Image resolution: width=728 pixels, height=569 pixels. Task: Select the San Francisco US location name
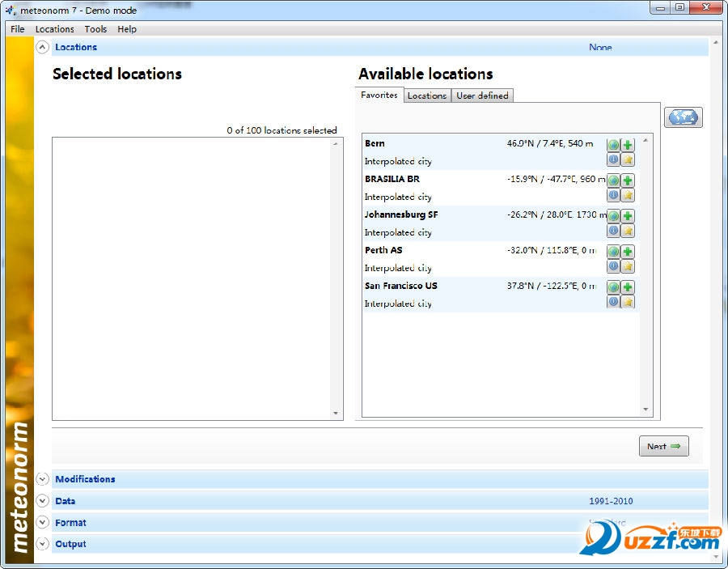click(400, 286)
